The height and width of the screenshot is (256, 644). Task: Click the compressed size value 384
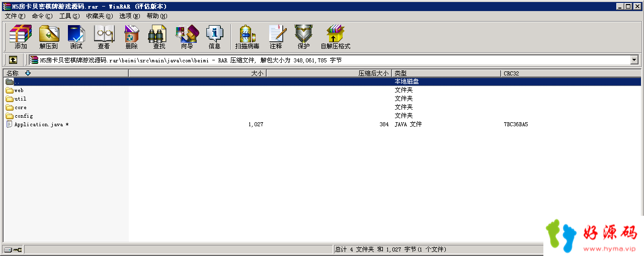(384, 124)
